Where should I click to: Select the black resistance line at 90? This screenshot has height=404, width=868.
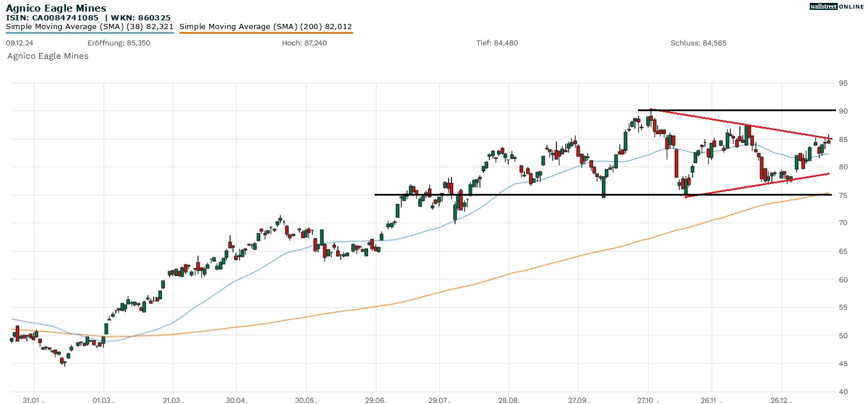click(757, 110)
